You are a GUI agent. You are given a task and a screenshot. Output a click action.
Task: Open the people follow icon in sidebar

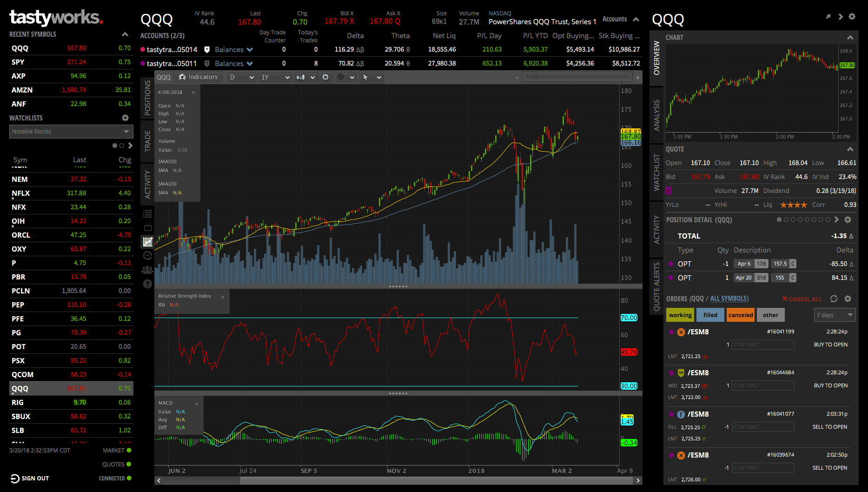147,269
